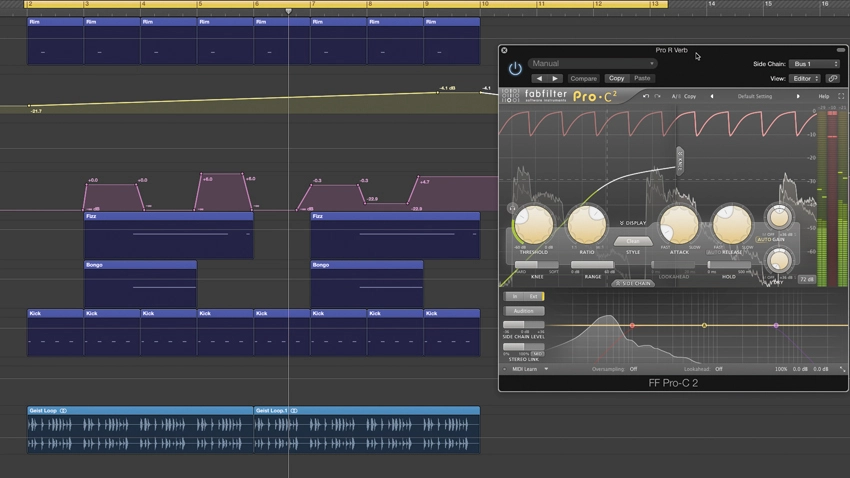
Task: Select the red high-pass filter node
Action: pyautogui.click(x=632, y=326)
